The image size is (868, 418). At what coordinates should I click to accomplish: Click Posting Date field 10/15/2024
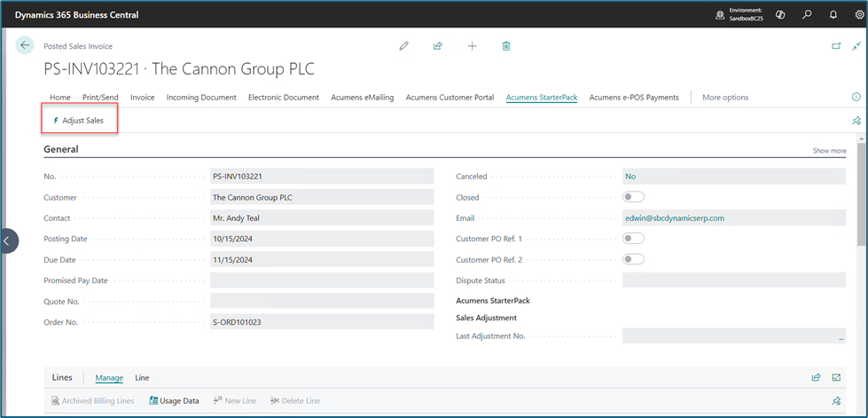[322, 239]
